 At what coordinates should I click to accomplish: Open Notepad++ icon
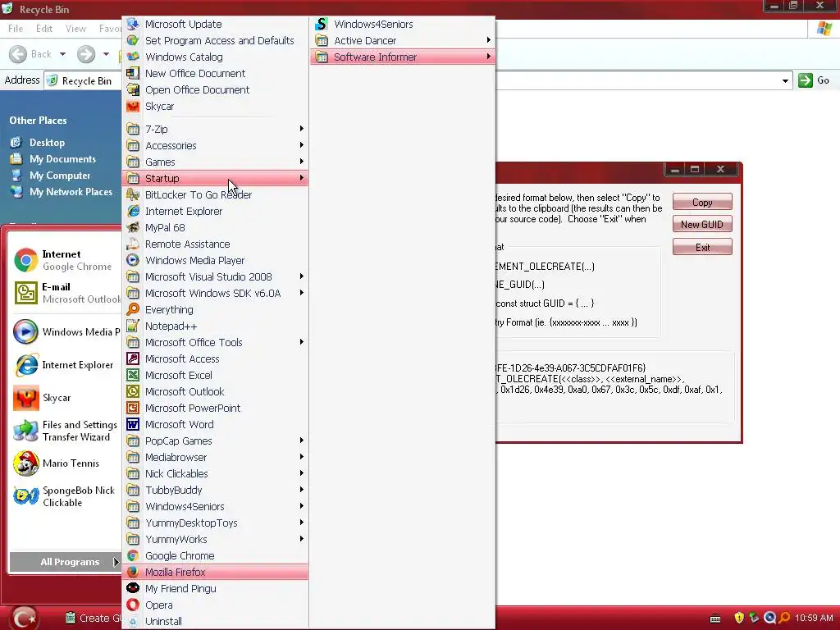[133, 326]
